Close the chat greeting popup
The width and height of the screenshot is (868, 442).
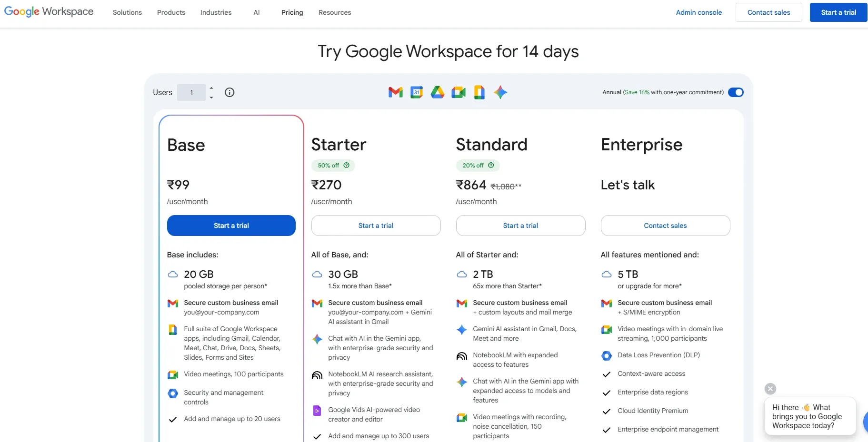pyautogui.click(x=770, y=389)
